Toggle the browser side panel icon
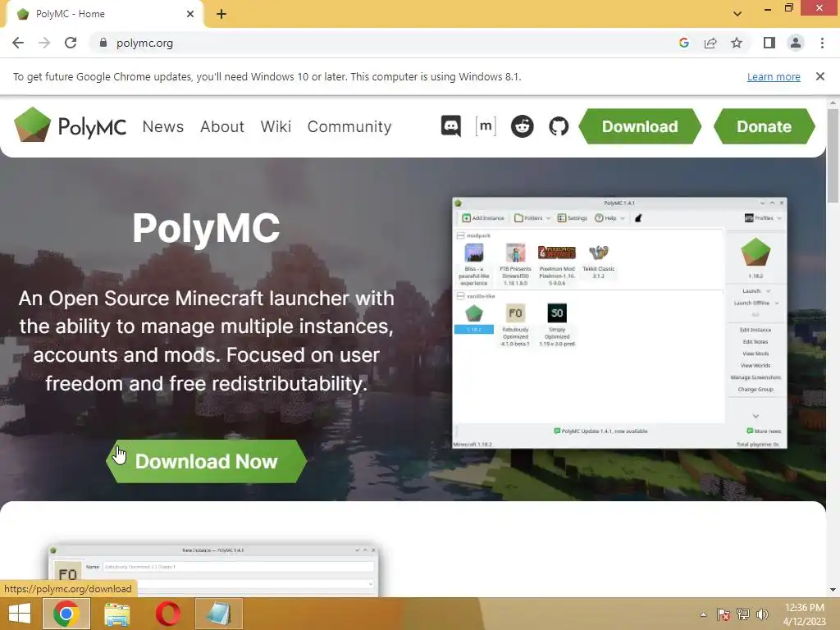This screenshot has height=630, width=840. (769, 43)
